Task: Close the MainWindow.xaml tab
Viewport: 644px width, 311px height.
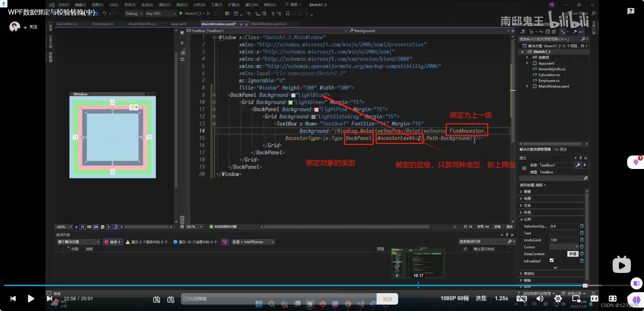Action: tap(247, 24)
